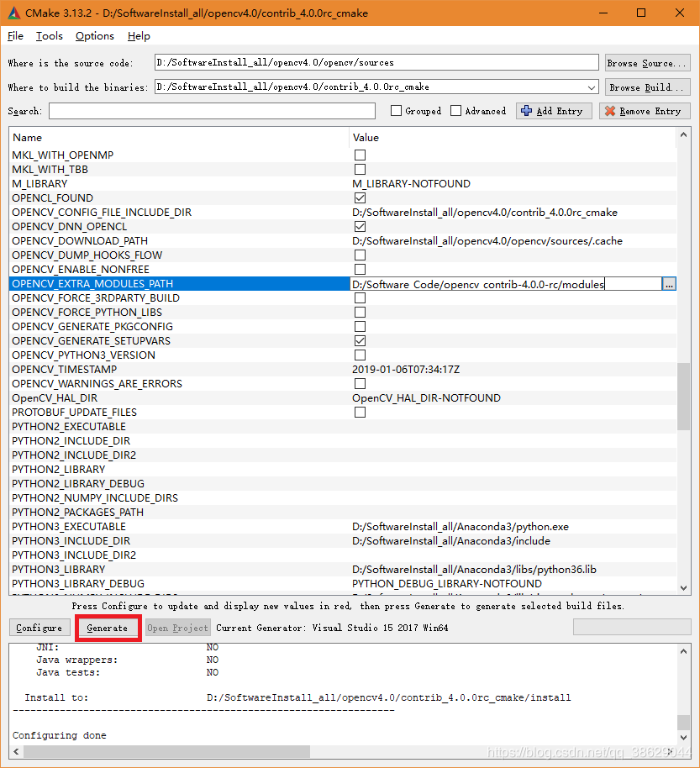Check OPENCV_GENERATE_PKGCONFIG checkbox
700x768 pixels.
(x=360, y=327)
